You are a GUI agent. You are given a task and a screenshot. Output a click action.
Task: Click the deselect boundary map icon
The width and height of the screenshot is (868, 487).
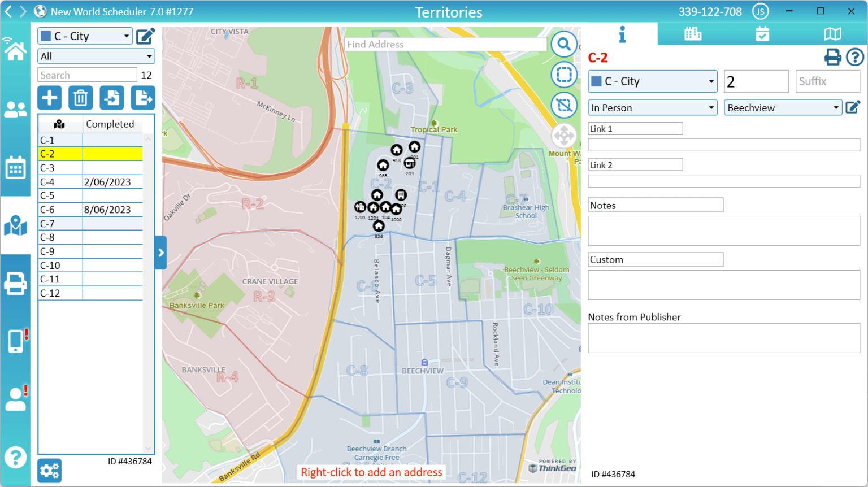(563, 105)
